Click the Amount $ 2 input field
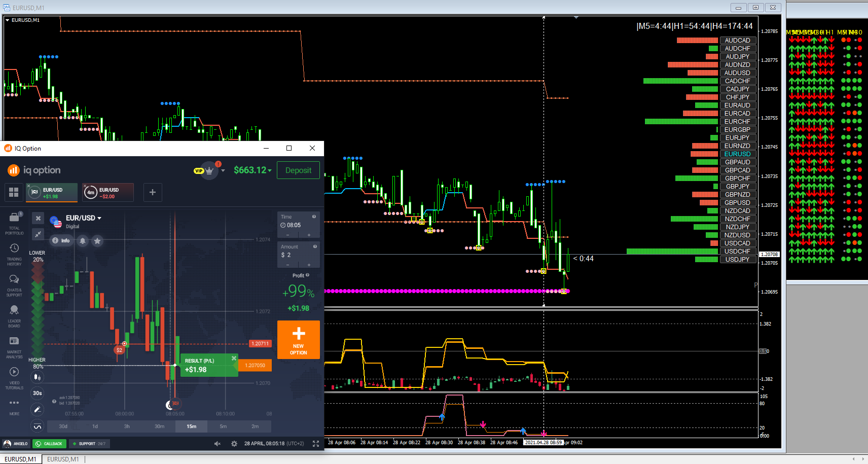868x464 pixels. 299,255
